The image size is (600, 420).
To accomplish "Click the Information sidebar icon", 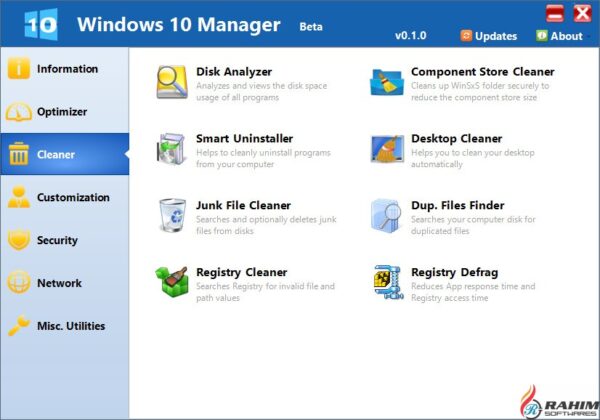I will coord(18,68).
